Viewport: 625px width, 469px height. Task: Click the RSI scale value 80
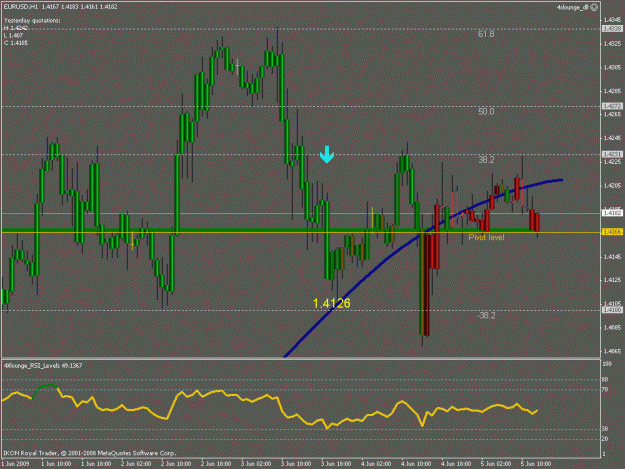[x=605, y=380]
